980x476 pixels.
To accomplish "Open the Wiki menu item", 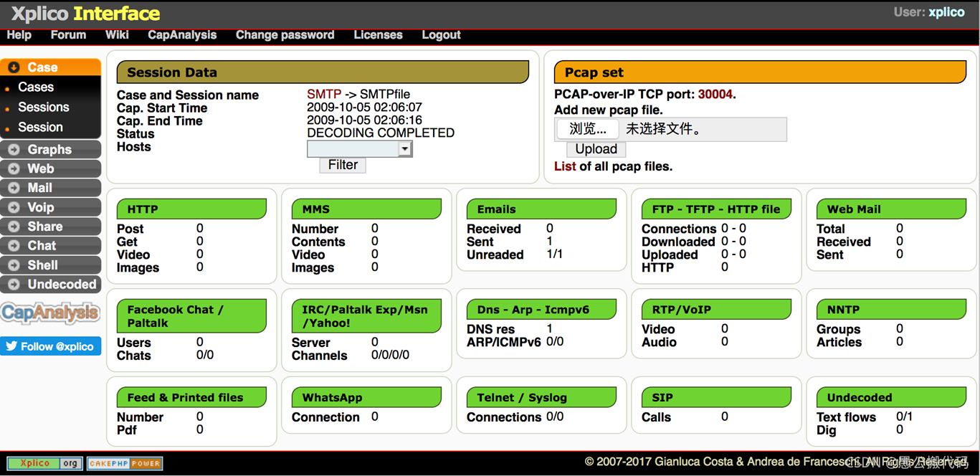I will (x=117, y=35).
